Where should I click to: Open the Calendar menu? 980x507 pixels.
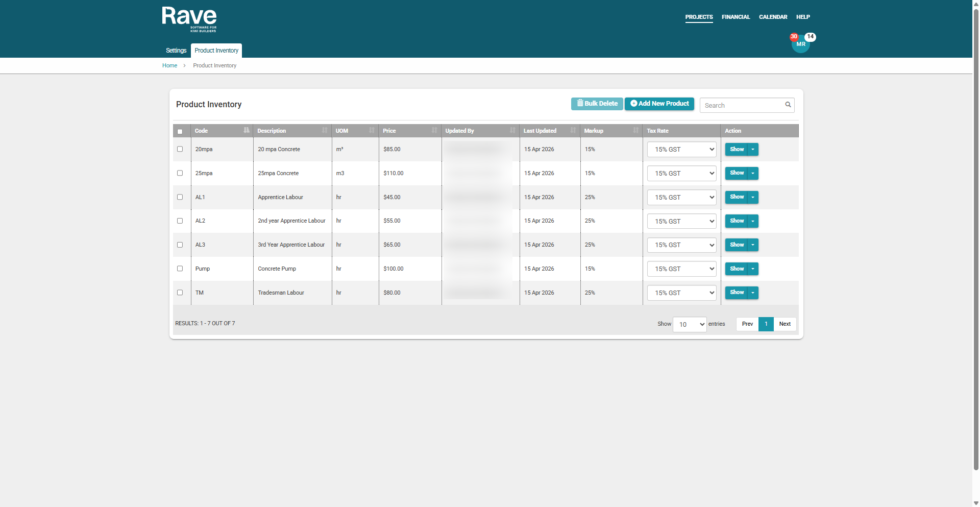(x=773, y=17)
